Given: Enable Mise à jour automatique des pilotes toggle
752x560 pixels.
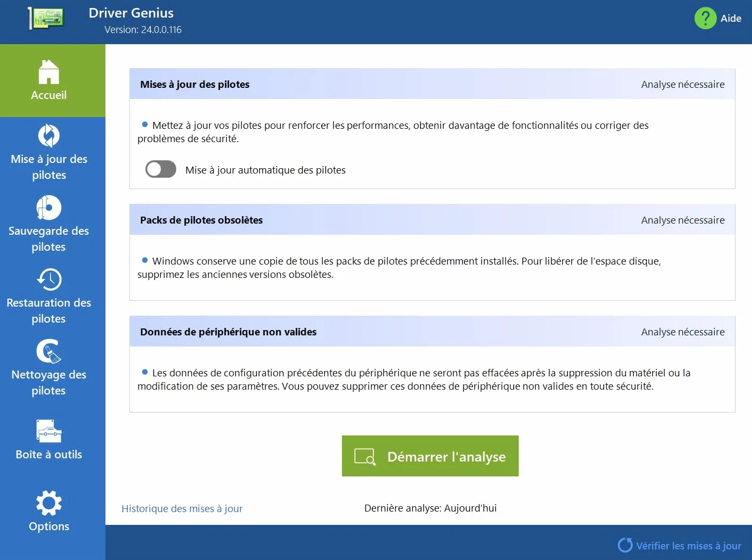Looking at the screenshot, I should point(161,169).
